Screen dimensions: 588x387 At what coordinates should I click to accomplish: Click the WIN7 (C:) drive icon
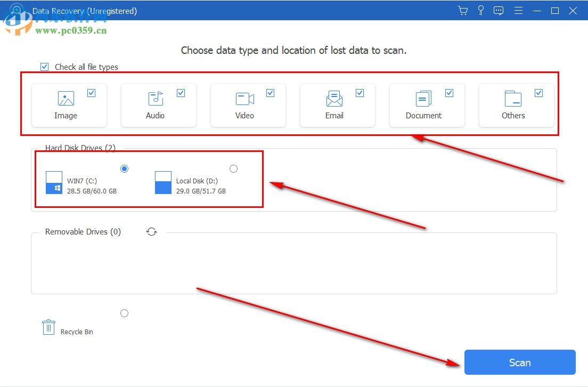(54, 183)
